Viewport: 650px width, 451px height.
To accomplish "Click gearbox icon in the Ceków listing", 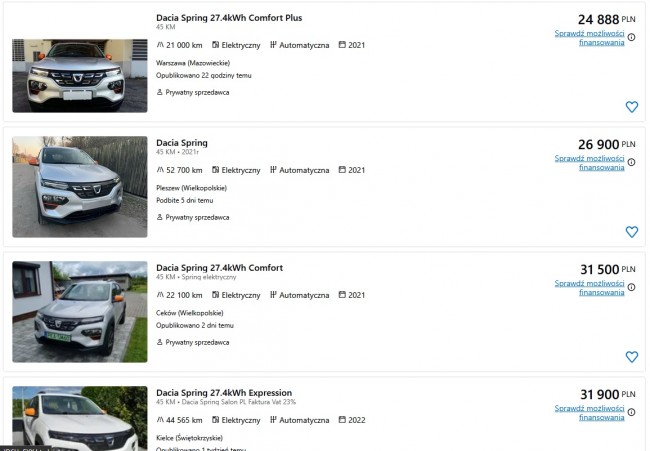I will click(273, 295).
